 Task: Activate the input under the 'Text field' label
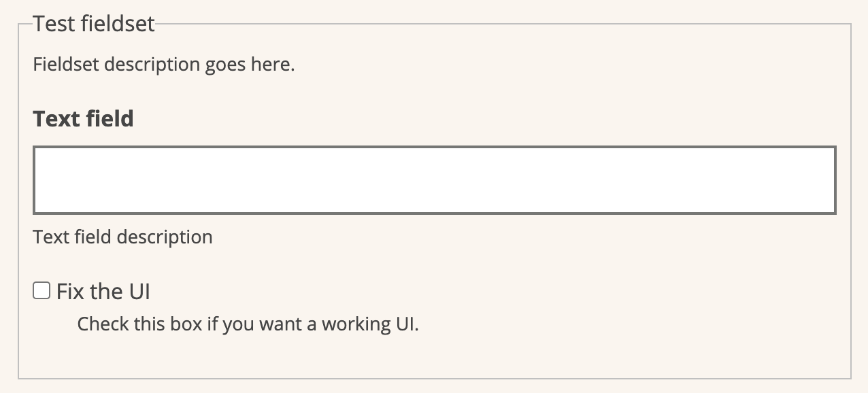coord(434,180)
